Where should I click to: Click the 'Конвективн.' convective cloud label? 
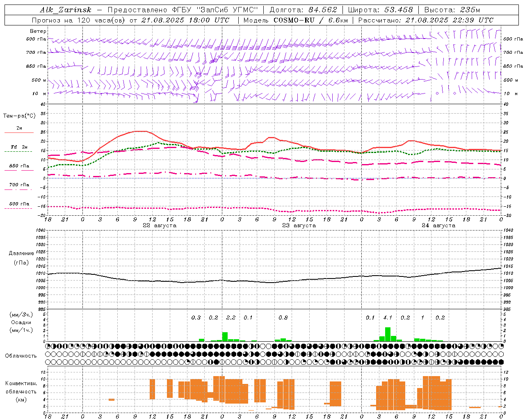(x=21, y=383)
